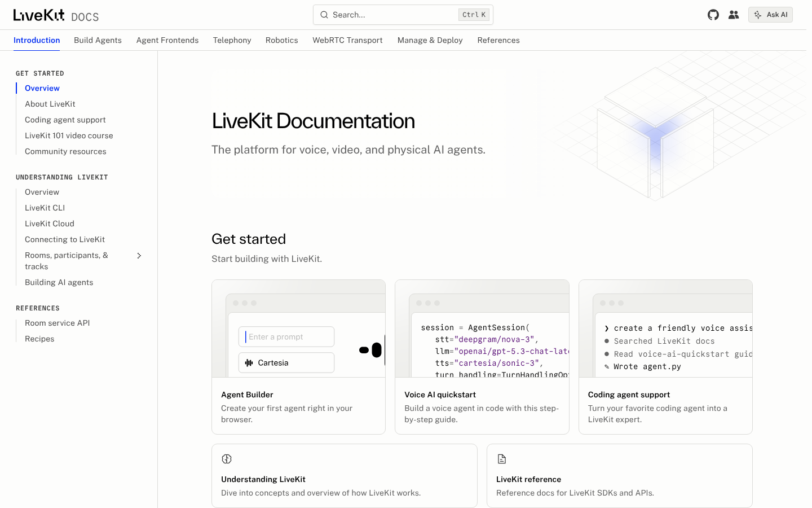Select the Telephony tab
Viewport: 812px width, 508px height.
tap(232, 40)
